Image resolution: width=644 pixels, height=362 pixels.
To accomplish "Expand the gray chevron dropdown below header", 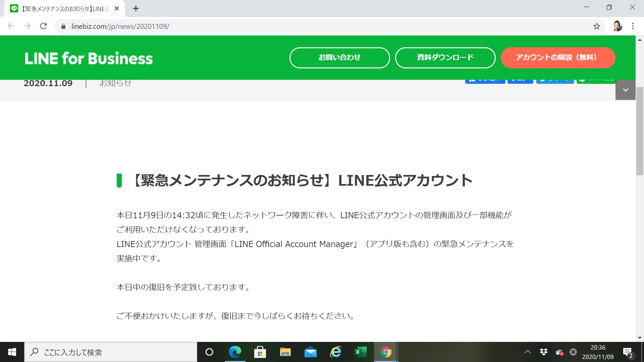I will pos(625,90).
